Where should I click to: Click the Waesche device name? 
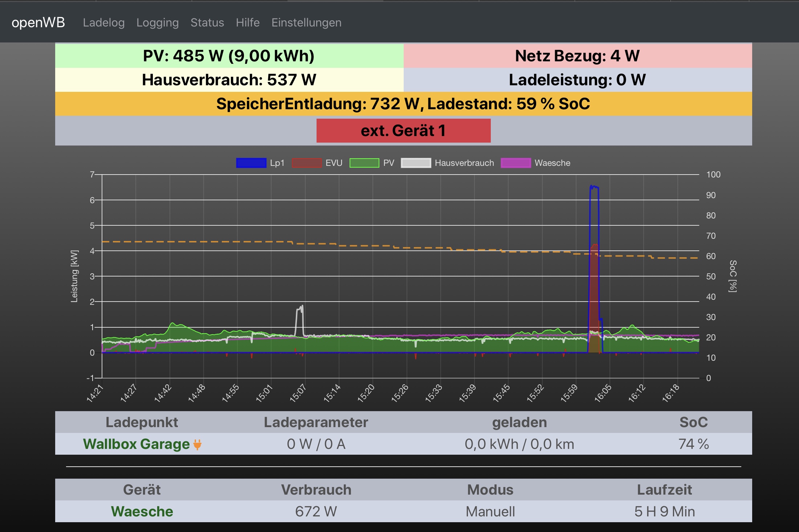[142, 512]
